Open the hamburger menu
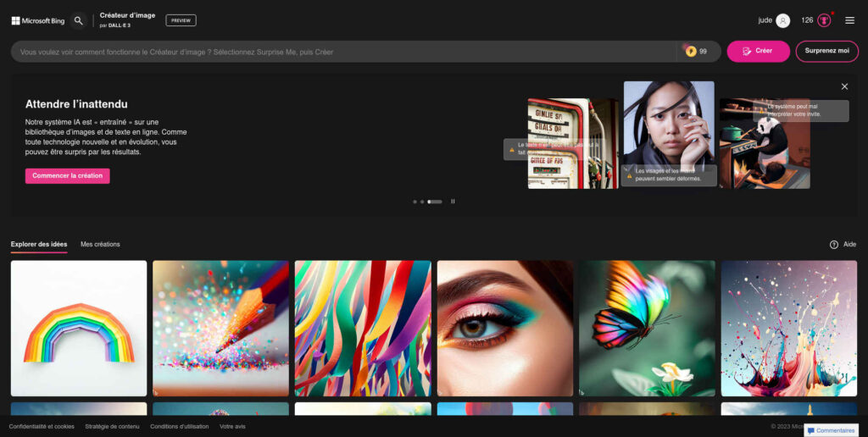The image size is (868, 437). point(849,20)
